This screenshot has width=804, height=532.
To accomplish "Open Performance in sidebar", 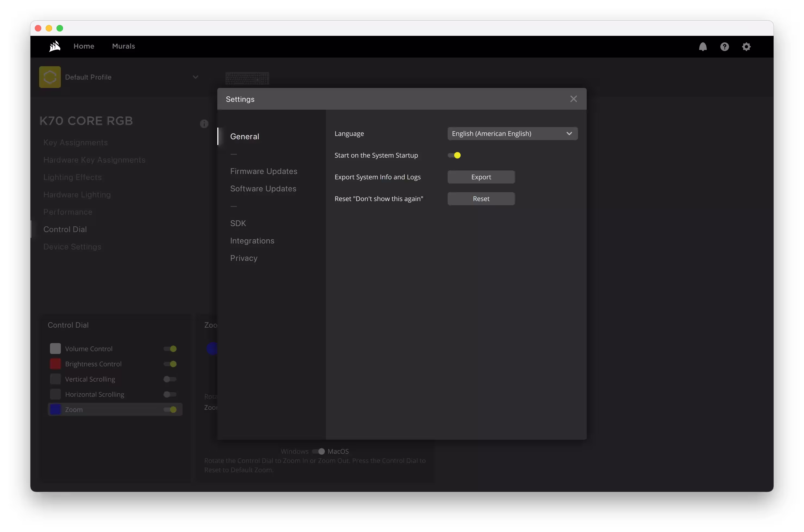I will coord(68,212).
